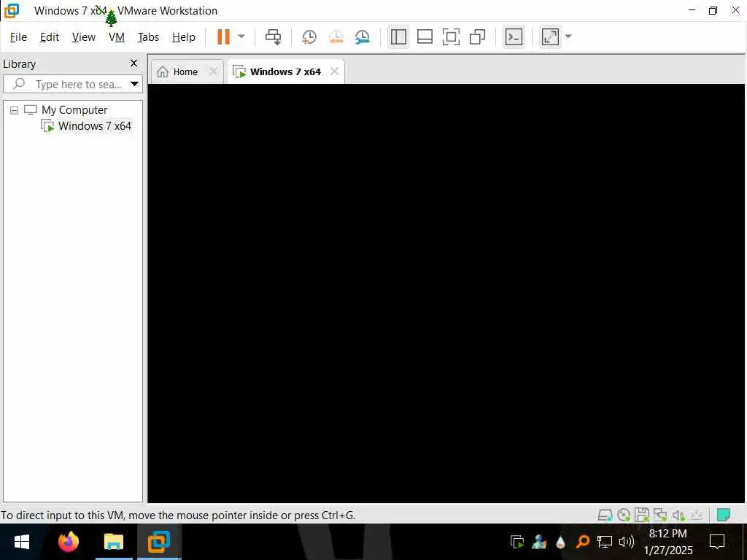
Task: Open the File menu
Action: pyautogui.click(x=18, y=36)
